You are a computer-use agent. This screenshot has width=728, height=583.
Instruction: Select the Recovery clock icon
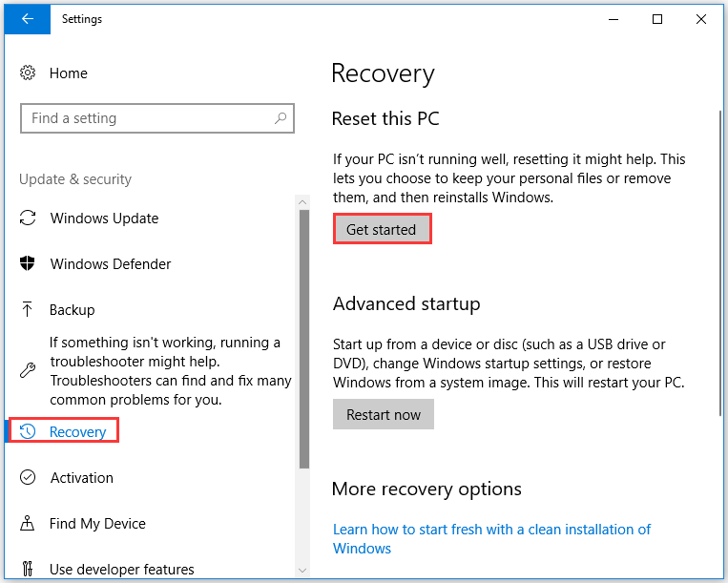click(x=28, y=431)
